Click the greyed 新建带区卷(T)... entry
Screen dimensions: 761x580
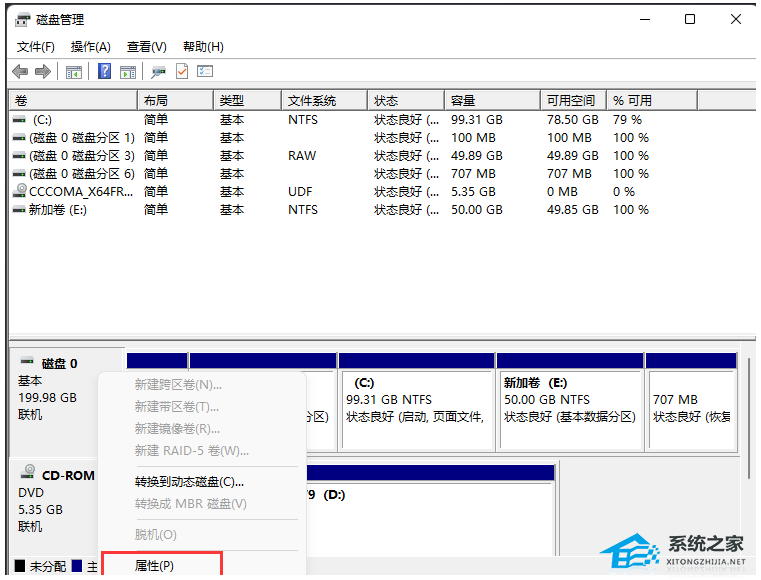tap(177, 407)
